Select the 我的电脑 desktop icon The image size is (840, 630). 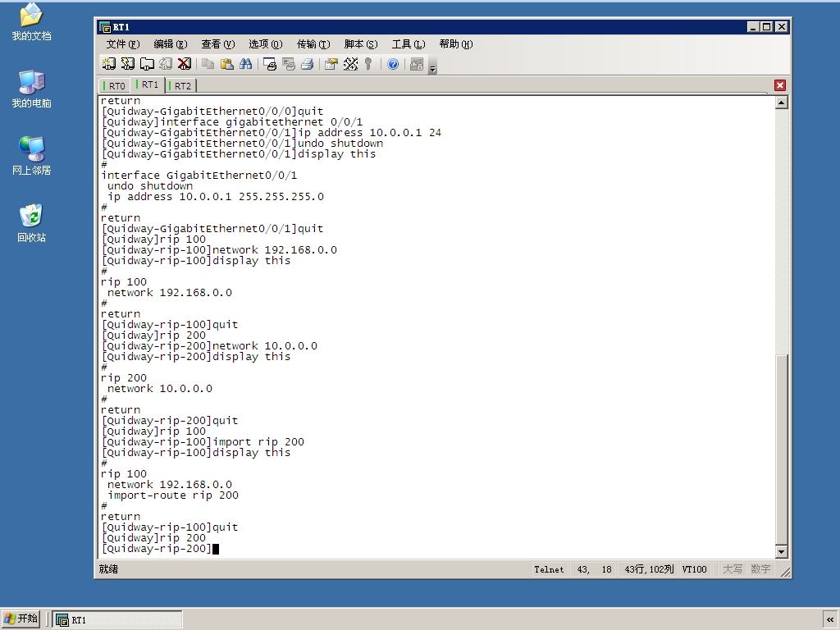(32, 89)
